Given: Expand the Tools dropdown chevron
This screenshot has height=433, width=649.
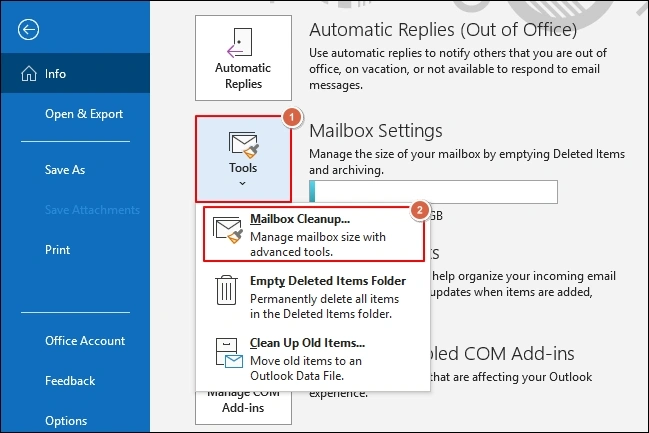Looking at the screenshot, I should (243, 183).
